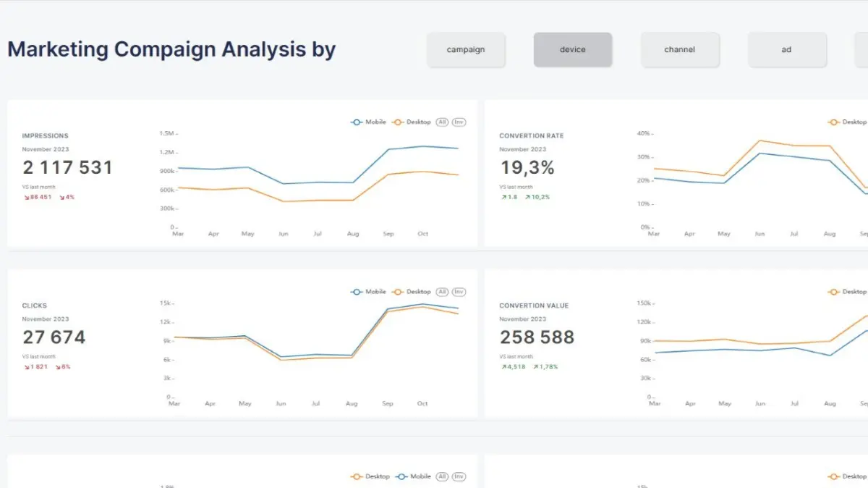This screenshot has width=868, height=488.
Task: Click the CLICKS card heading
Action: coord(35,306)
